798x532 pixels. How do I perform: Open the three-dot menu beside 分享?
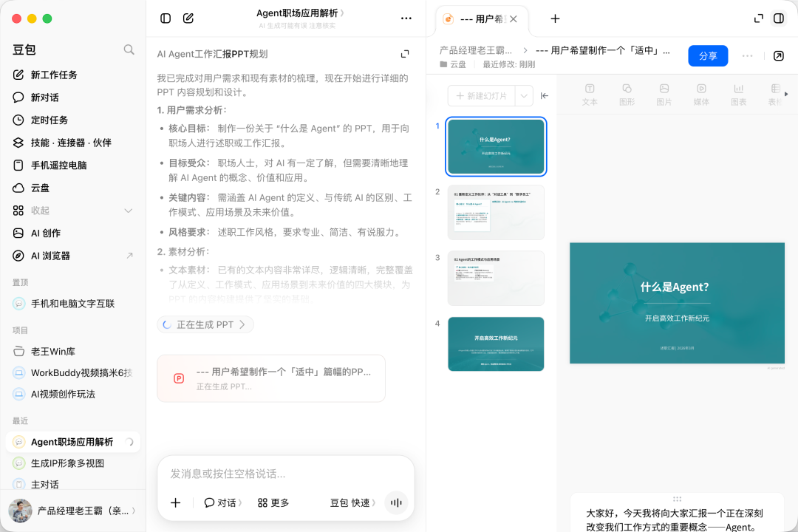click(x=747, y=56)
